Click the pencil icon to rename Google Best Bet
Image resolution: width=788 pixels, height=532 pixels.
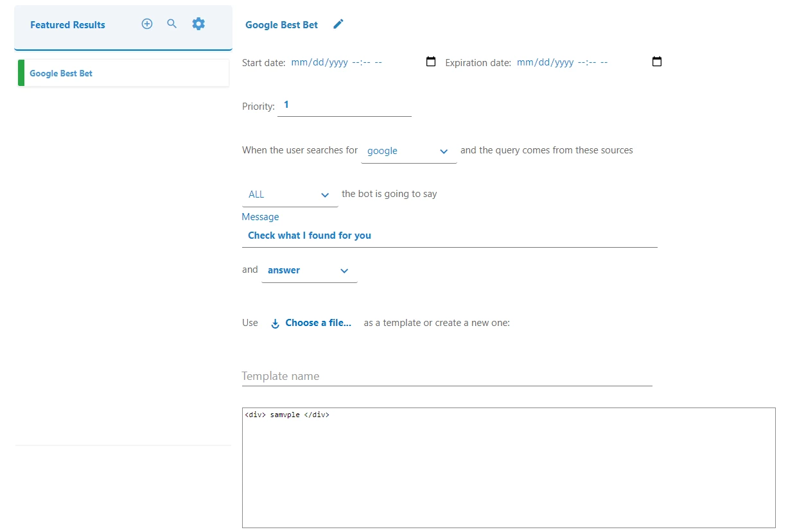click(x=338, y=24)
